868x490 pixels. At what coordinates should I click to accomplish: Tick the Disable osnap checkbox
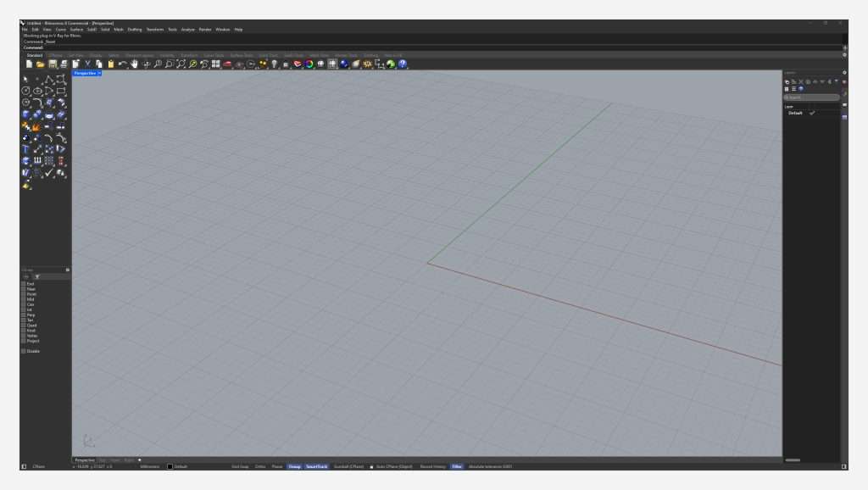tap(23, 351)
